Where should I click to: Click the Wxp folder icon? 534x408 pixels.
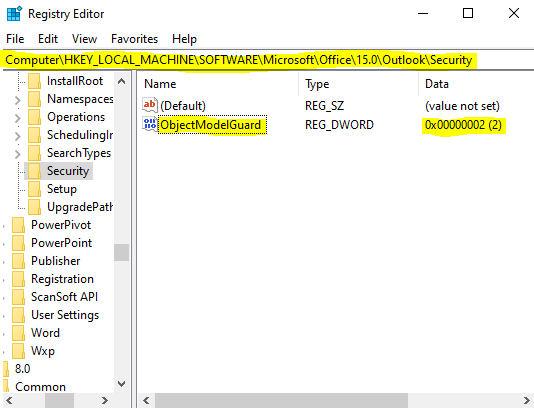pyautogui.click(x=18, y=351)
